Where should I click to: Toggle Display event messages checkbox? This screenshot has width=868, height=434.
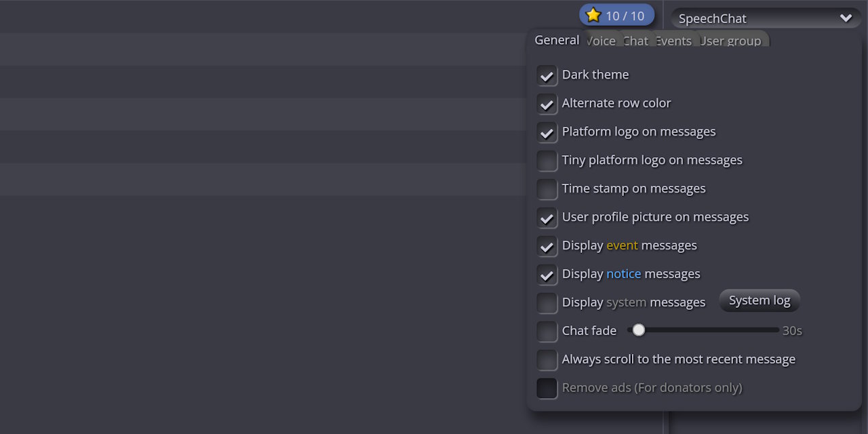[x=547, y=246]
